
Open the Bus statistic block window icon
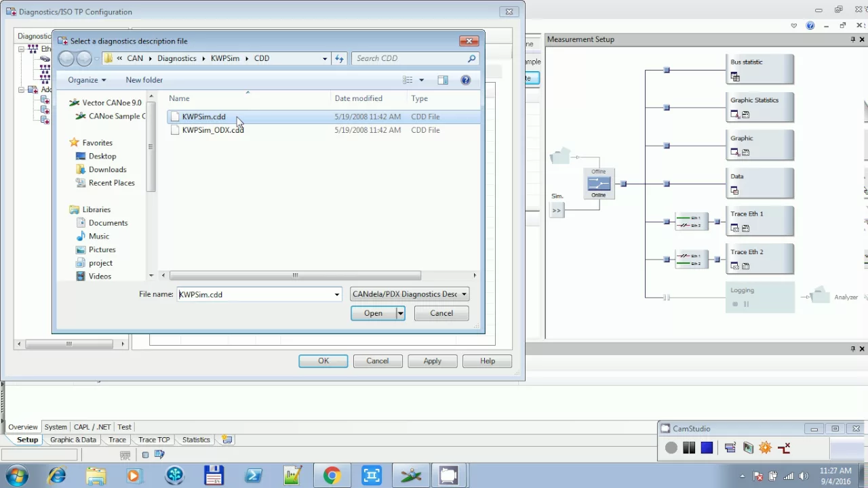tap(735, 77)
